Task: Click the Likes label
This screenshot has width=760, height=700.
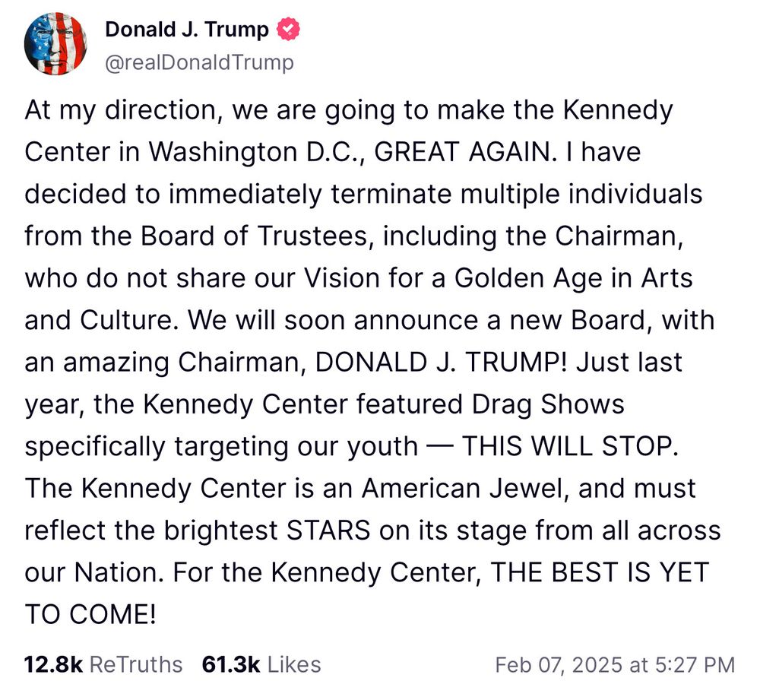Action: pyautogui.click(x=294, y=664)
